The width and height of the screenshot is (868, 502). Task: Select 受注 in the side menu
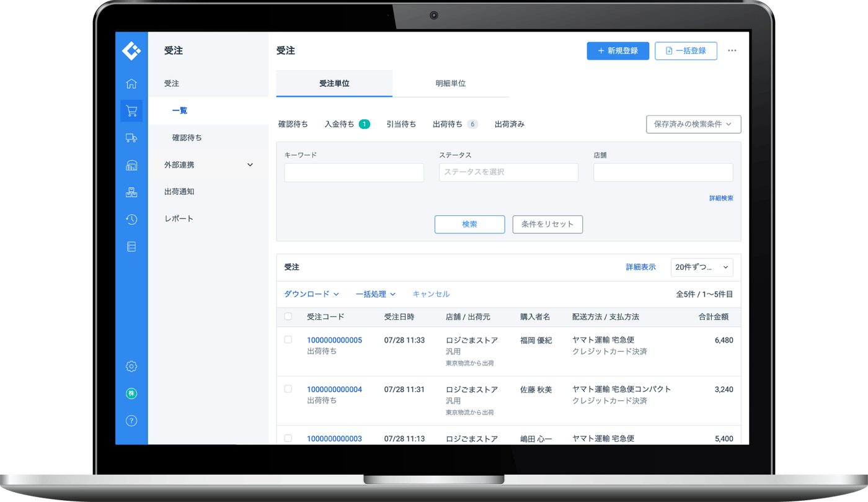[172, 83]
